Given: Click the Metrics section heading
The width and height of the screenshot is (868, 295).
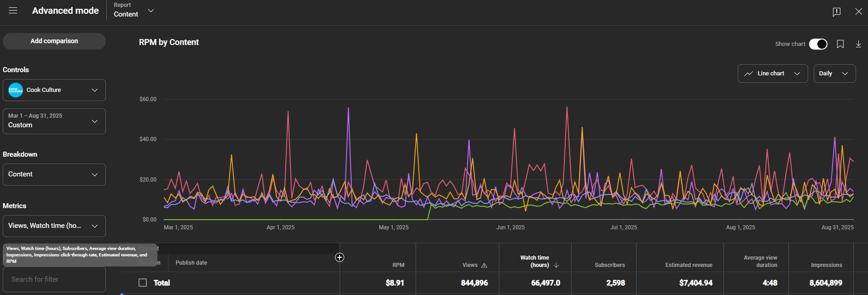Looking at the screenshot, I should coord(14,206).
